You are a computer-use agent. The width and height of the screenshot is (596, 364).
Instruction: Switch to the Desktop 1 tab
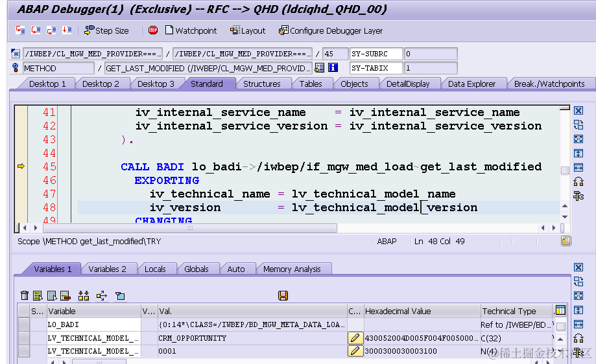tap(47, 84)
